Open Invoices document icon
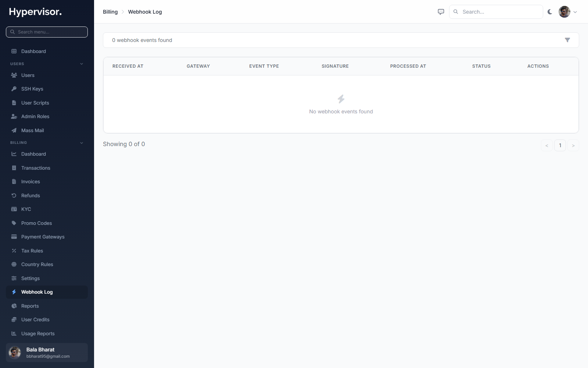The width and height of the screenshot is (588, 368). pos(14,181)
